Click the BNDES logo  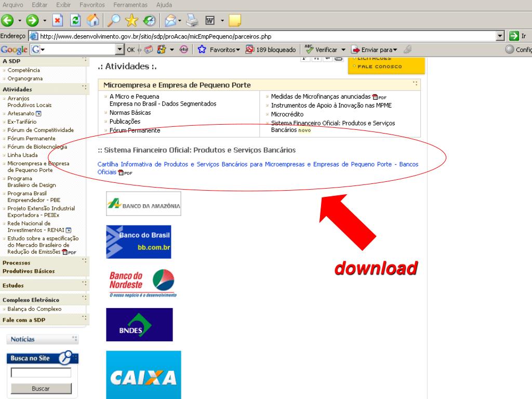tap(139, 325)
